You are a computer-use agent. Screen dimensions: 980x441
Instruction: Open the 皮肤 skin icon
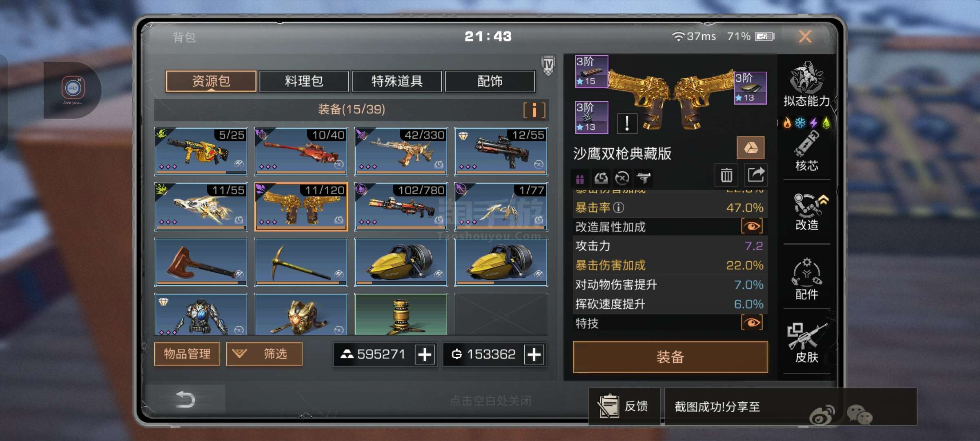(806, 343)
